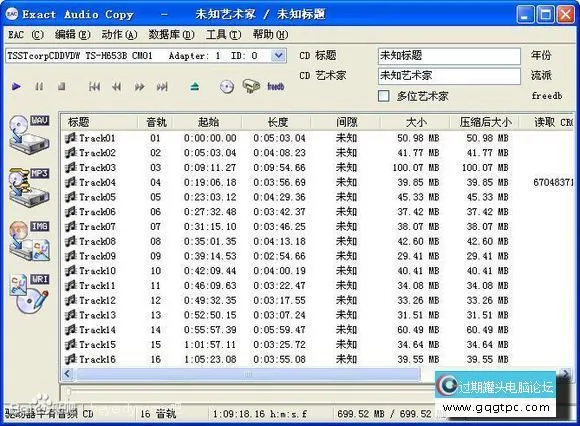Image resolution: width=580 pixels, height=426 pixels.
Task: Extract tracks to WAV icon
Action: pos(29,135)
